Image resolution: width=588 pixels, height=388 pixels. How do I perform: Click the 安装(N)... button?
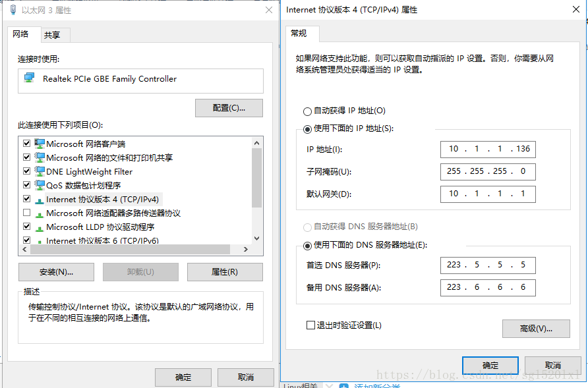pos(56,272)
